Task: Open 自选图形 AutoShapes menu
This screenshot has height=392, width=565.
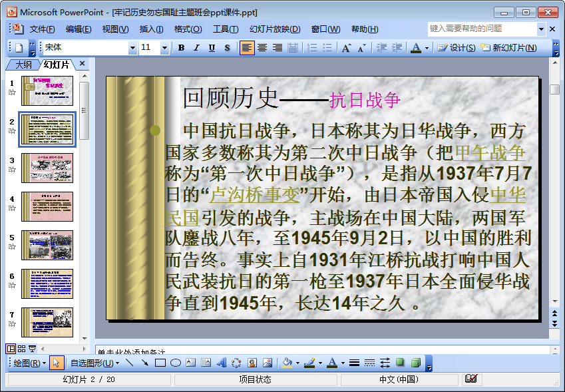Action: coord(94,363)
